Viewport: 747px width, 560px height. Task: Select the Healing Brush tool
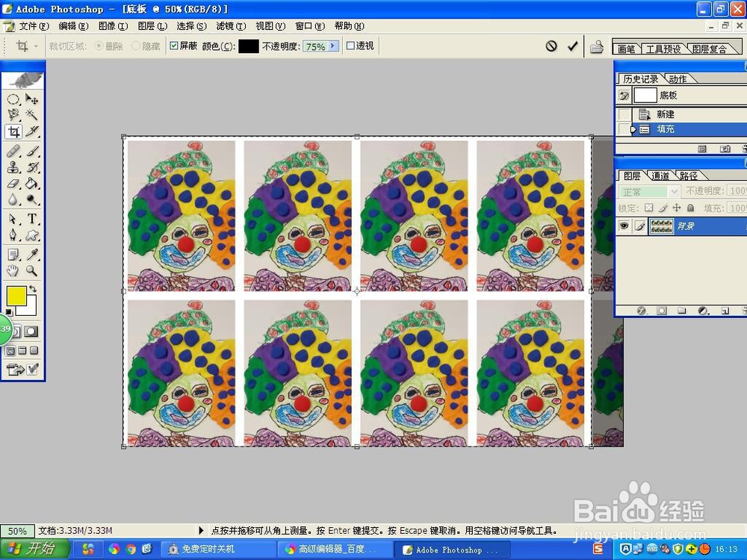[x=13, y=151]
